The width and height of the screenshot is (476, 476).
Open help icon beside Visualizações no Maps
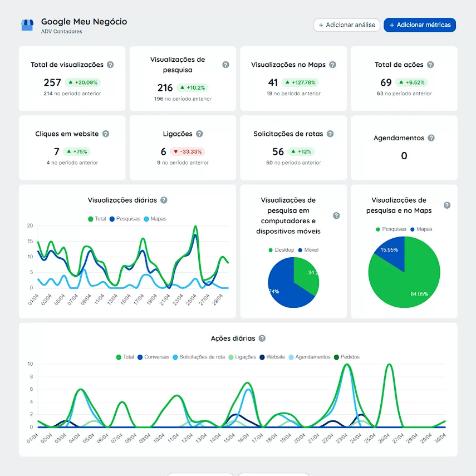click(332, 65)
